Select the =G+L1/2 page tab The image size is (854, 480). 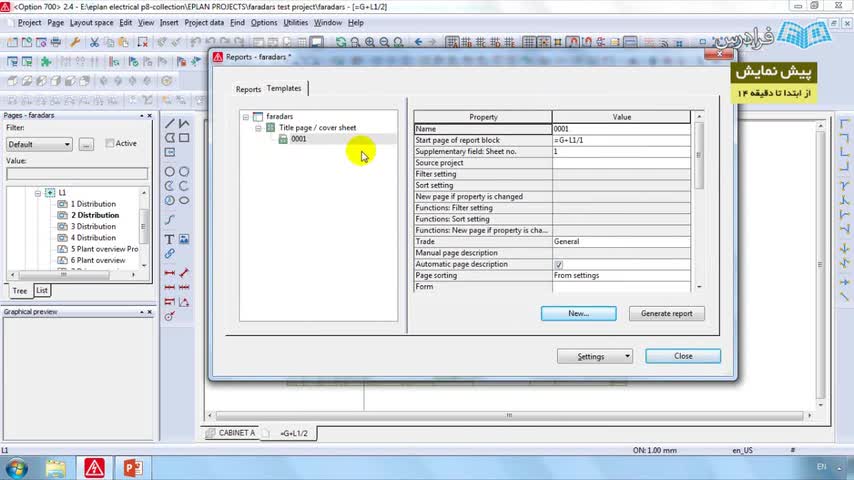click(x=294, y=434)
